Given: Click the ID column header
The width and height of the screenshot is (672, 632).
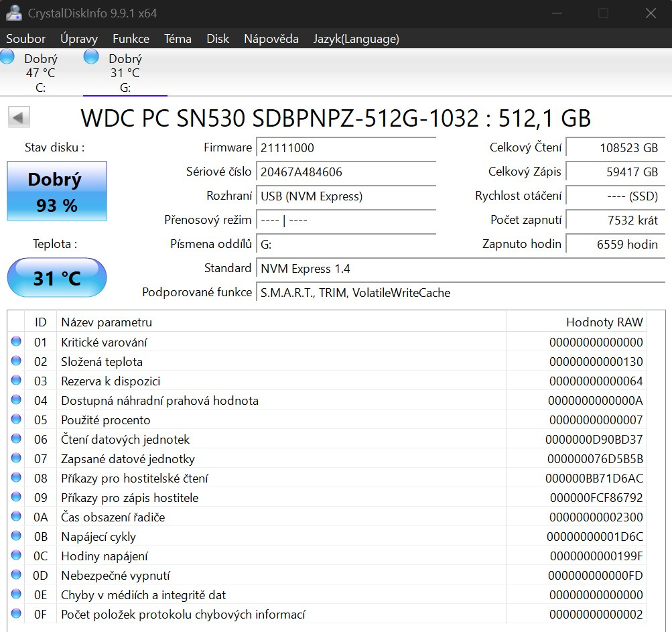Looking at the screenshot, I should point(40,322).
